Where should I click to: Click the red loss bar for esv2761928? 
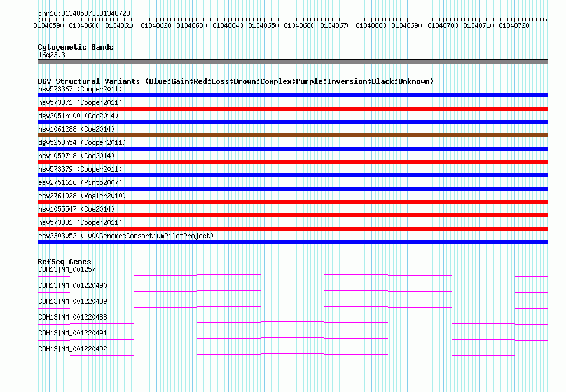293,202
